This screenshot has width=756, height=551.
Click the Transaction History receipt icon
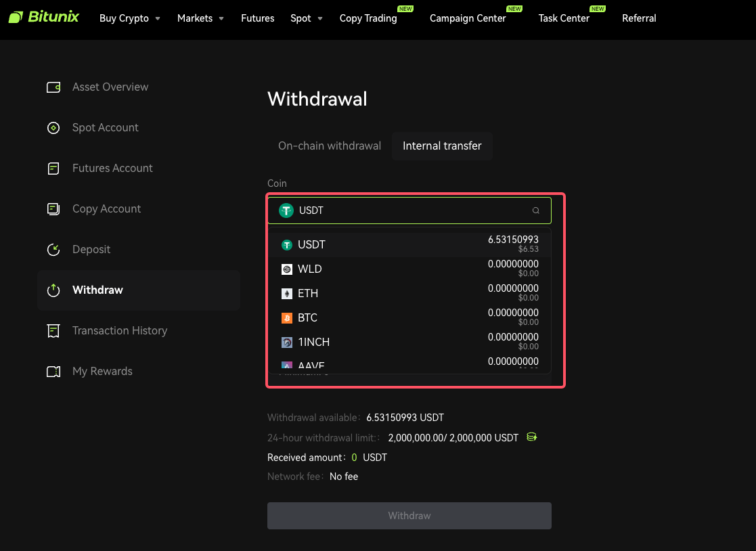tap(53, 331)
